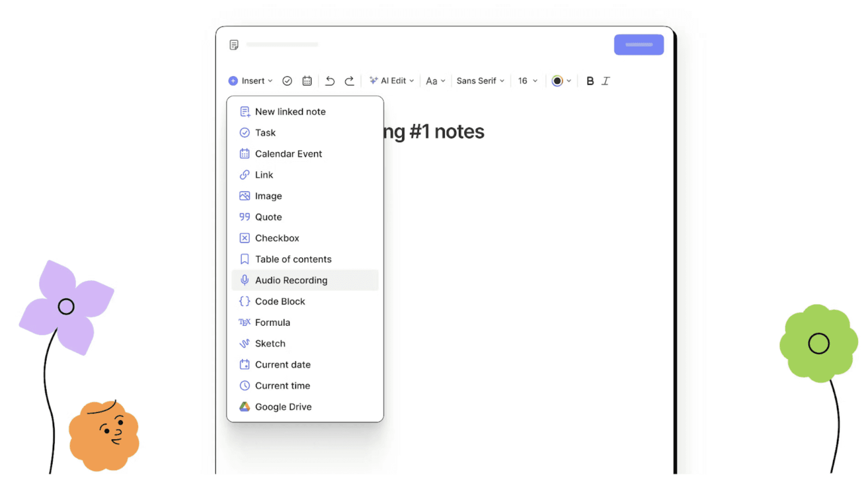Expand the font size dropdown showing 16
Viewport: 868px width, 482px height.
526,80
